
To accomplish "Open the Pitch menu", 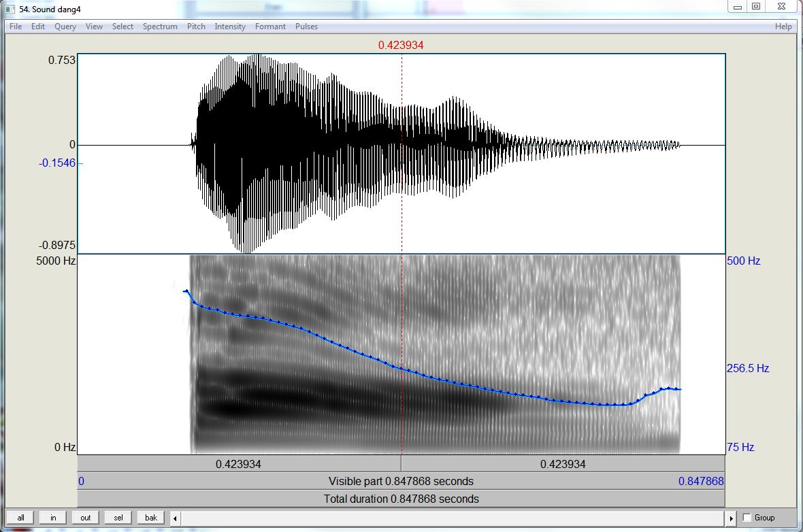I will pos(195,27).
